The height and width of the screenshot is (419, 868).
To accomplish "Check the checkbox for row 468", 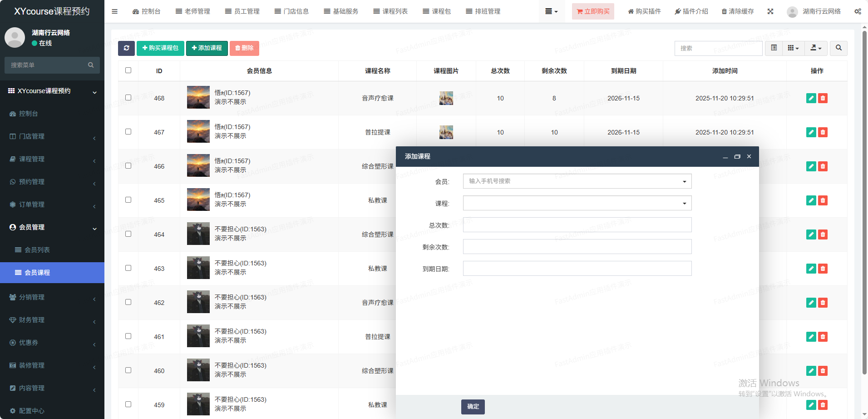I will tap(128, 98).
